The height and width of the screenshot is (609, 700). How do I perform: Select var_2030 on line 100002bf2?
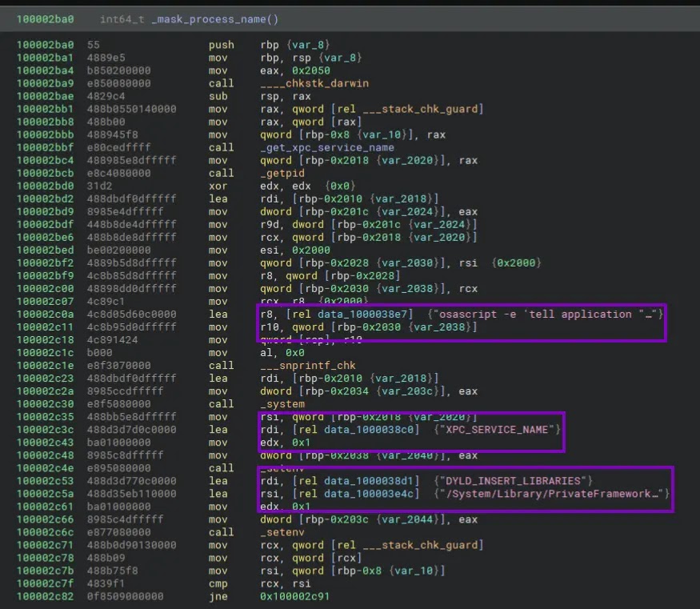[410, 263]
